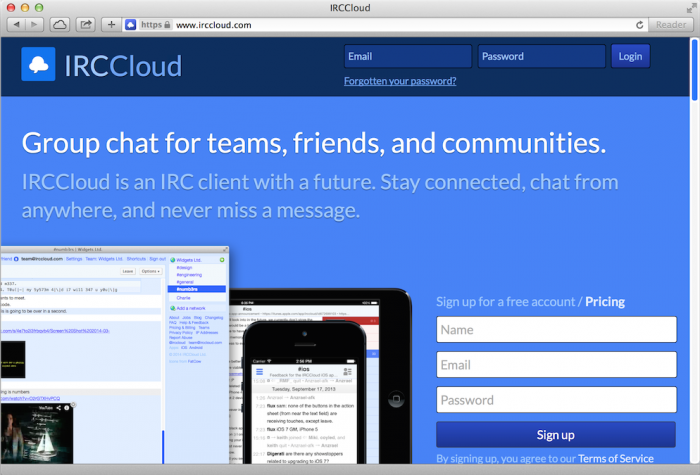Open the Pricing link
Image resolution: width=700 pixels, height=475 pixels.
pyautogui.click(x=605, y=302)
